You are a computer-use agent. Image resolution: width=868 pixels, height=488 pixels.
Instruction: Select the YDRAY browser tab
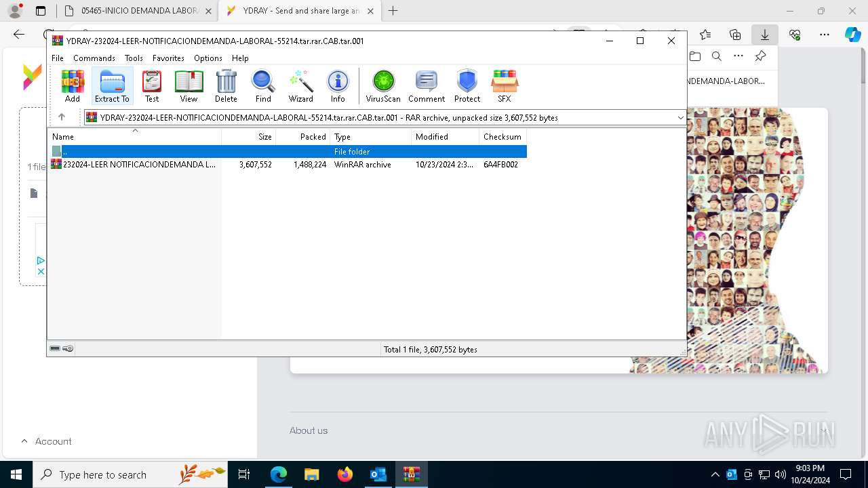point(300,11)
